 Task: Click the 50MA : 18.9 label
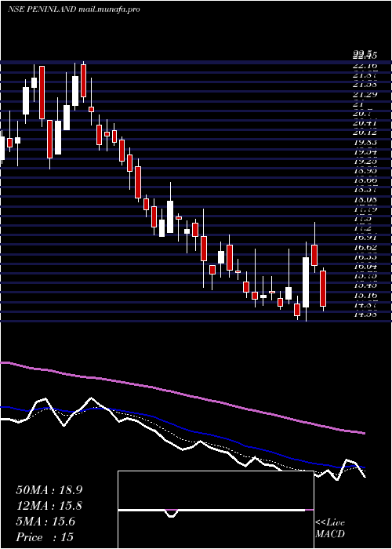49,490
